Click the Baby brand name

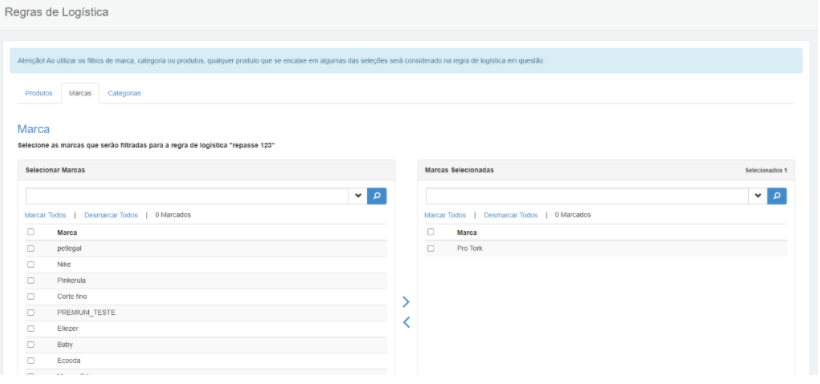coord(65,345)
